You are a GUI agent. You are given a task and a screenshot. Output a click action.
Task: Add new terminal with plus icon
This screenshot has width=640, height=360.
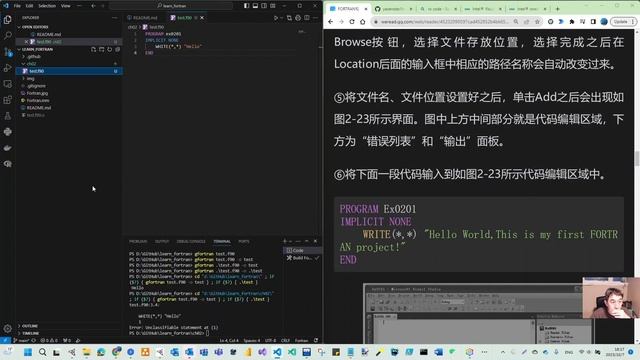click(x=285, y=241)
